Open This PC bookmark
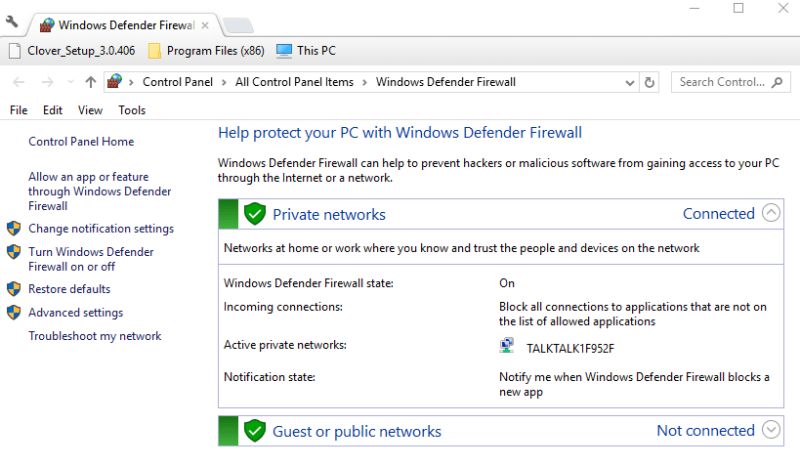800x450 pixels. (316, 51)
